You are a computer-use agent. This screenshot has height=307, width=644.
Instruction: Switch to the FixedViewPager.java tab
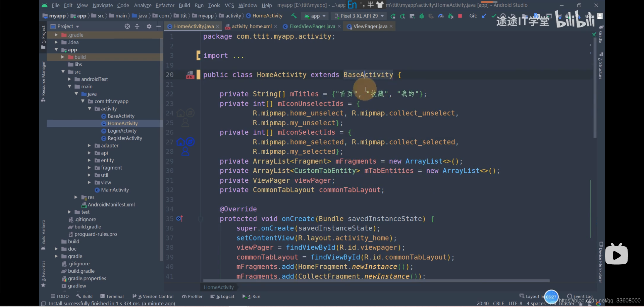[312, 26]
